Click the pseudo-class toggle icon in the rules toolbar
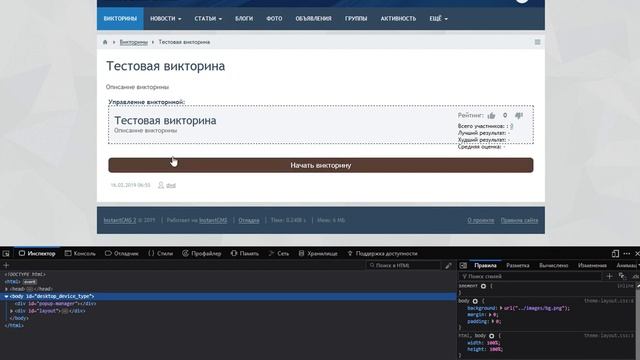 (622, 276)
